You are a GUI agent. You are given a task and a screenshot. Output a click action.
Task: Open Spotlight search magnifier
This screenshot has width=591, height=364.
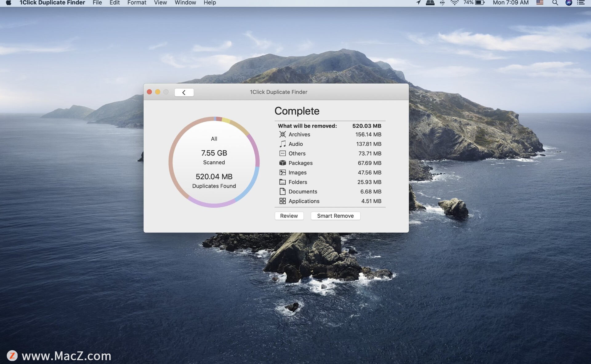click(555, 3)
